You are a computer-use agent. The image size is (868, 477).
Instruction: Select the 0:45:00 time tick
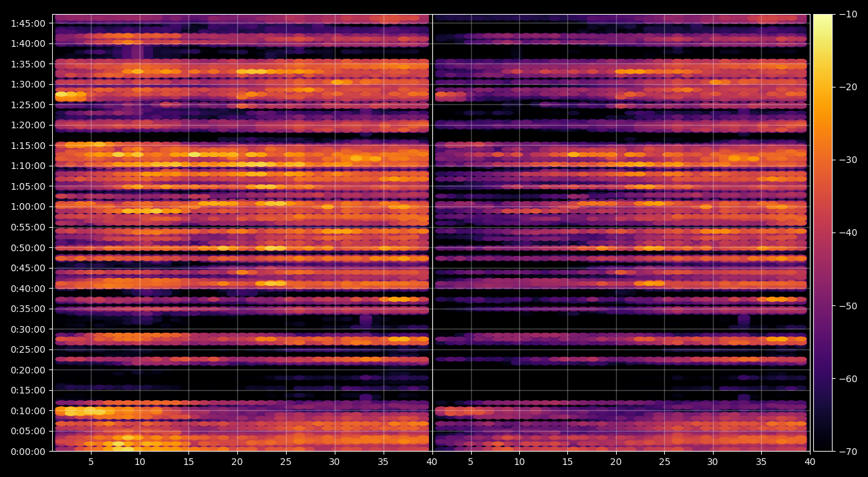(28, 268)
